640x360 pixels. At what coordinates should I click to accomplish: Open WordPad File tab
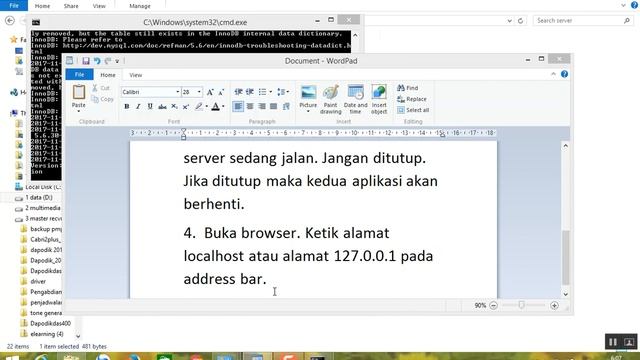(x=80, y=75)
